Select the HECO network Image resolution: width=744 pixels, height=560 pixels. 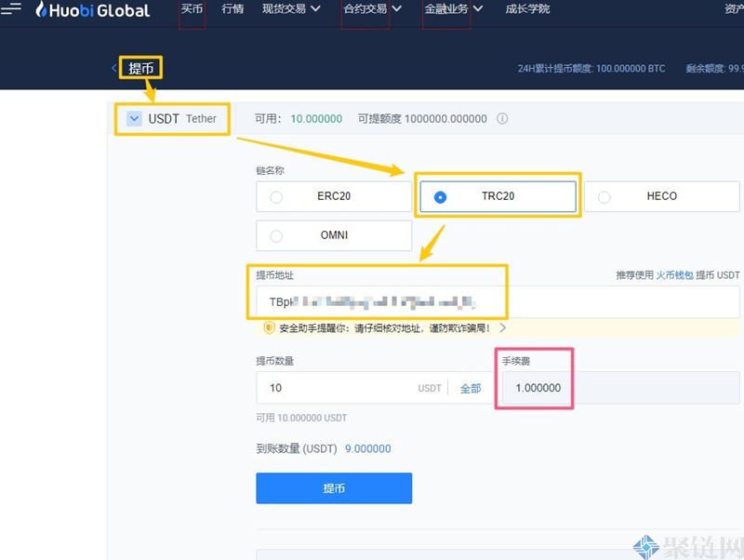[605, 196]
